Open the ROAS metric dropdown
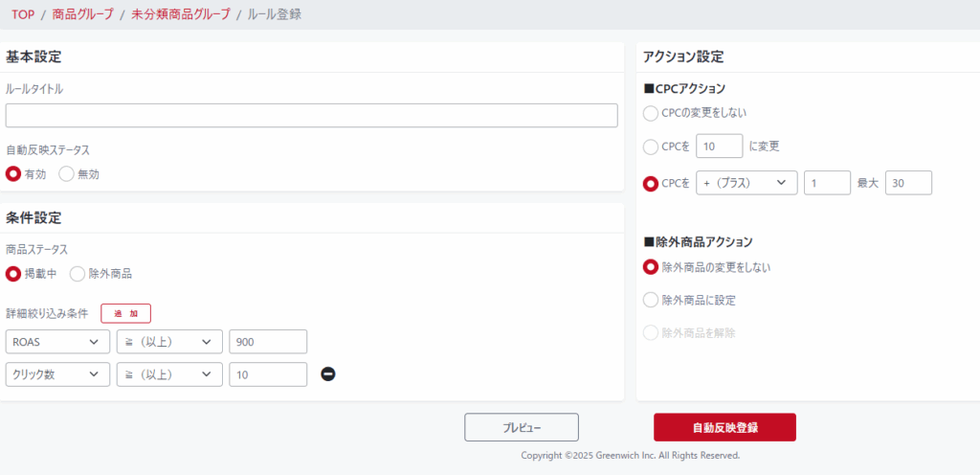 coord(57,342)
